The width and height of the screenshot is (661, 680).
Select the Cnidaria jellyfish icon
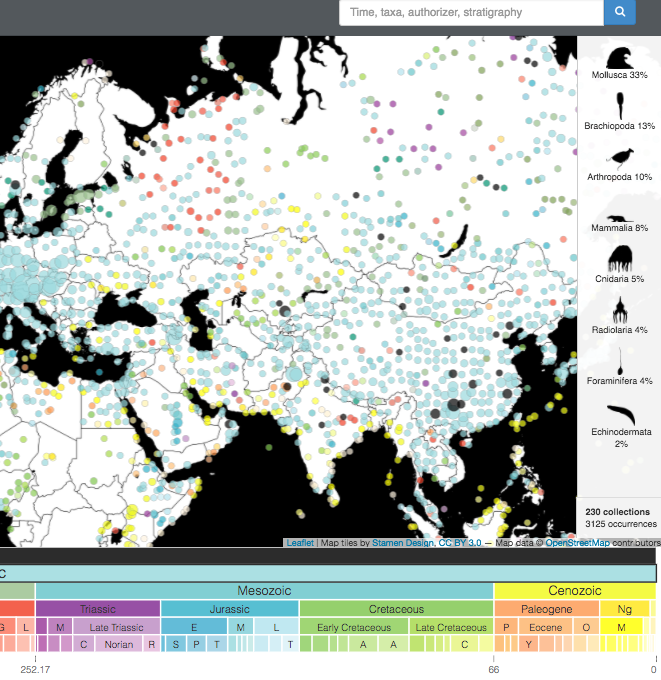(x=619, y=259)
